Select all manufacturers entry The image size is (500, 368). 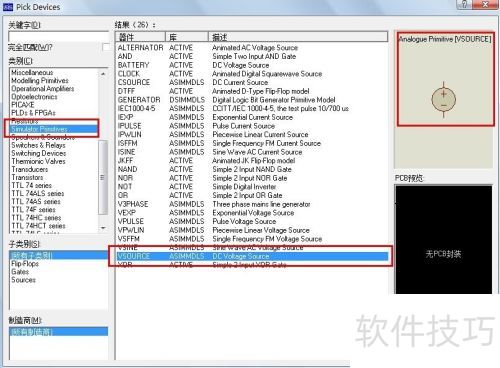click(x=58, y=332)
